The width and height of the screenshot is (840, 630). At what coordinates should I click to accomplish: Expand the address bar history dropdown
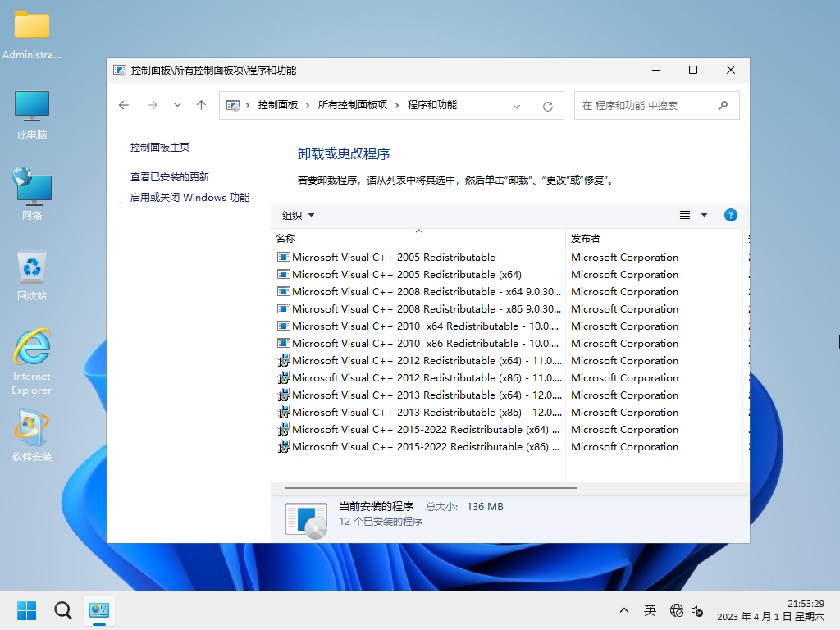pos(517,106)
